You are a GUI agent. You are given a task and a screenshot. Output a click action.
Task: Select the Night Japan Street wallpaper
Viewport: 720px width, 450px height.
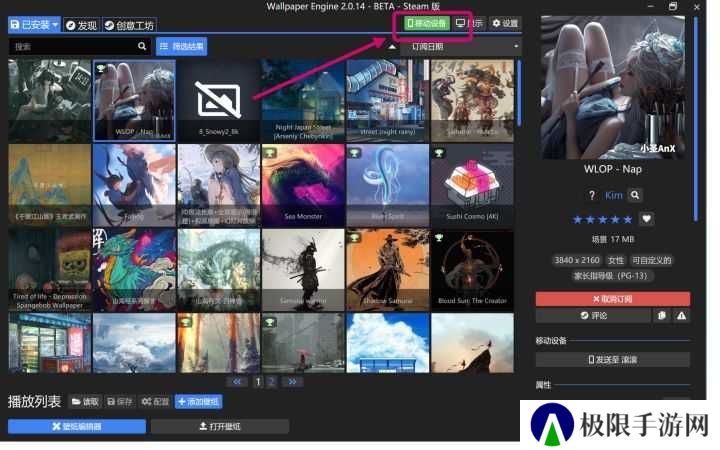pyautogui.click(x=303, y=101)
